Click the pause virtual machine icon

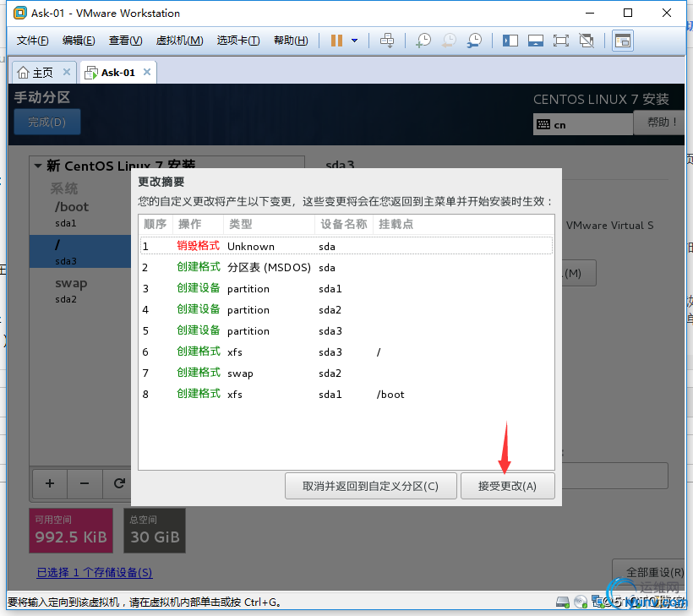pos(336,41)
